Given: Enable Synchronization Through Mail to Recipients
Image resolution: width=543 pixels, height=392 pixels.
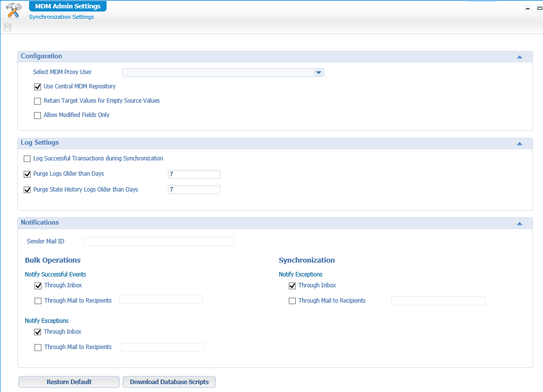Looking at the screenshot, I should coord(292,301).
